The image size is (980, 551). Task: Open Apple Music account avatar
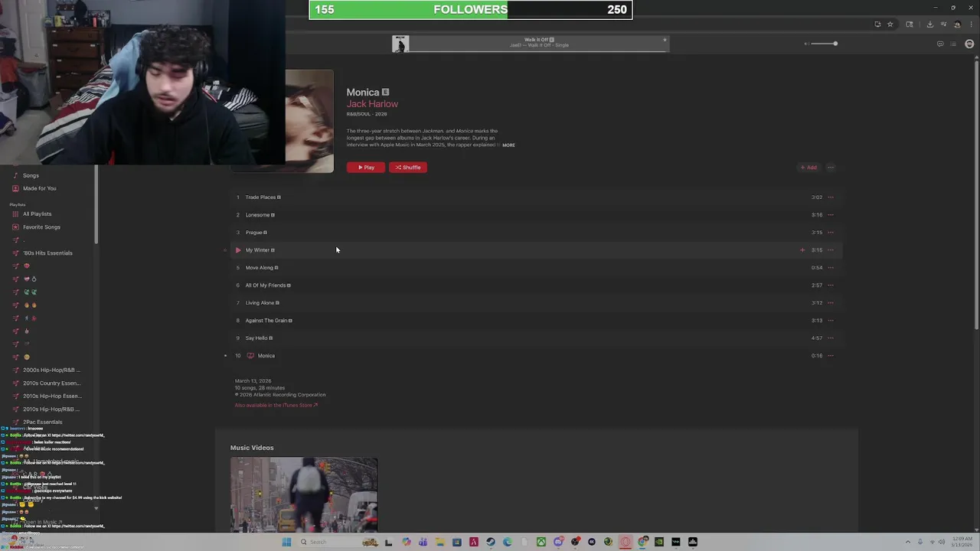pyautogui.click(x=969, y=44)
